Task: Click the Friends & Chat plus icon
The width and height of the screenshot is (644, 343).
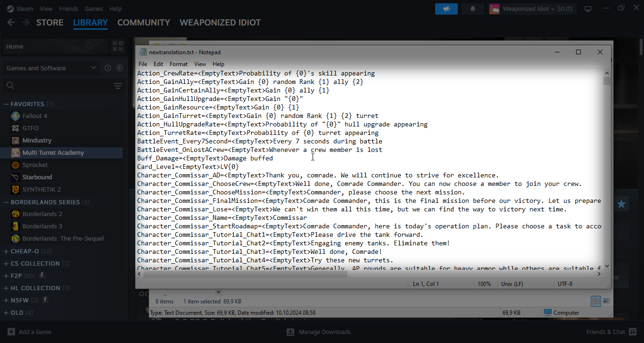Action: click(x=633, y=332)
